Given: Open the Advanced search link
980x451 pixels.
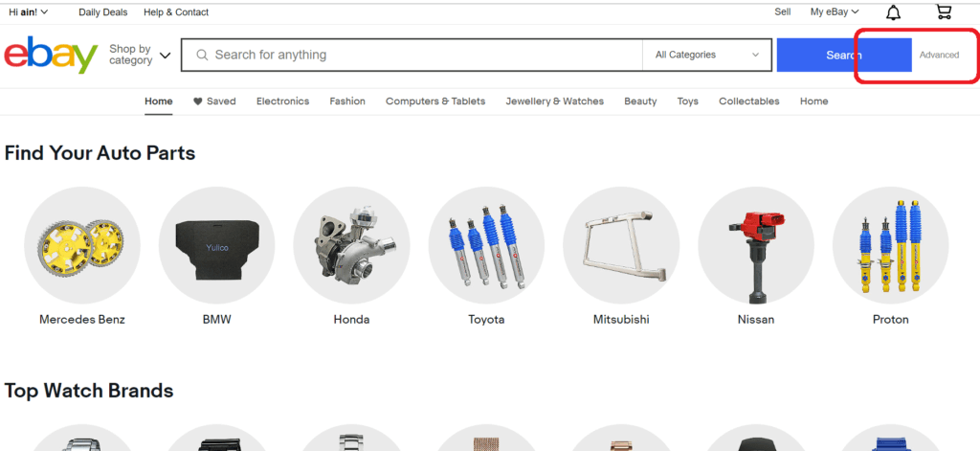Looking at the screenshot, I should tap(939, 56).
